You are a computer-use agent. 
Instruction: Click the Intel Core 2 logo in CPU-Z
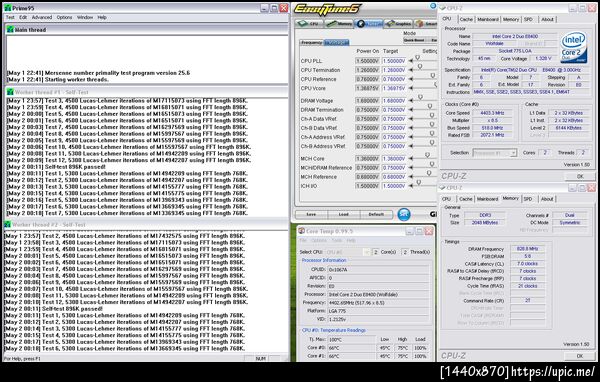pos(574,48)
